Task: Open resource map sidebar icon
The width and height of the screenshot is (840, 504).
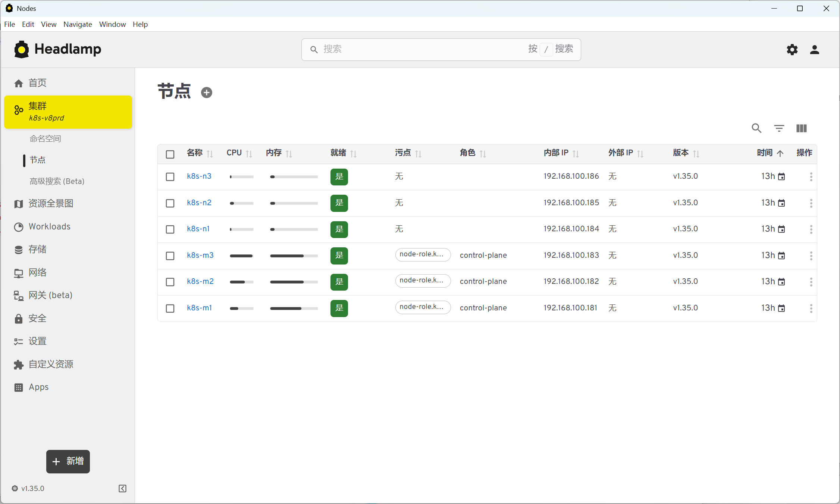Action: tap(18, 204)
